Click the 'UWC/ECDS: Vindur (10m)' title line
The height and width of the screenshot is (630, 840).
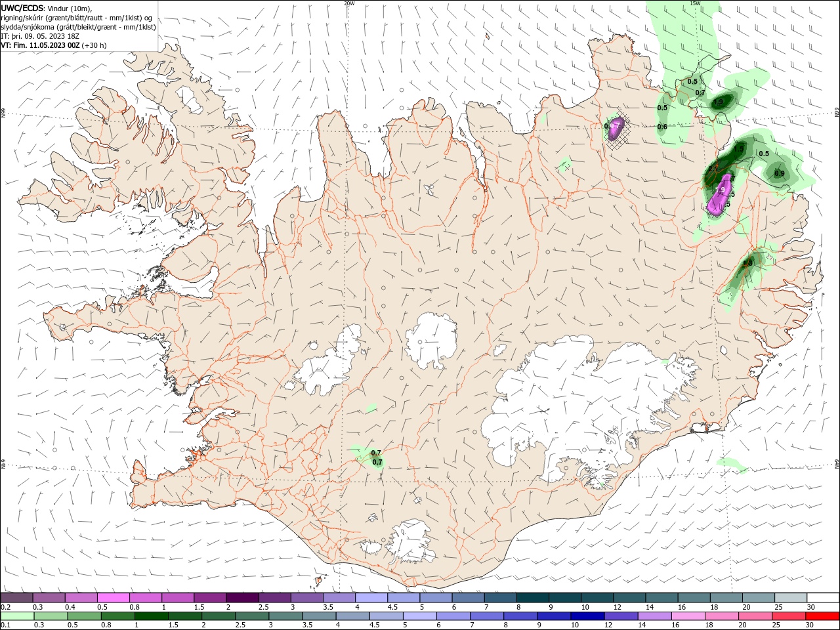(x=47, y=8)
